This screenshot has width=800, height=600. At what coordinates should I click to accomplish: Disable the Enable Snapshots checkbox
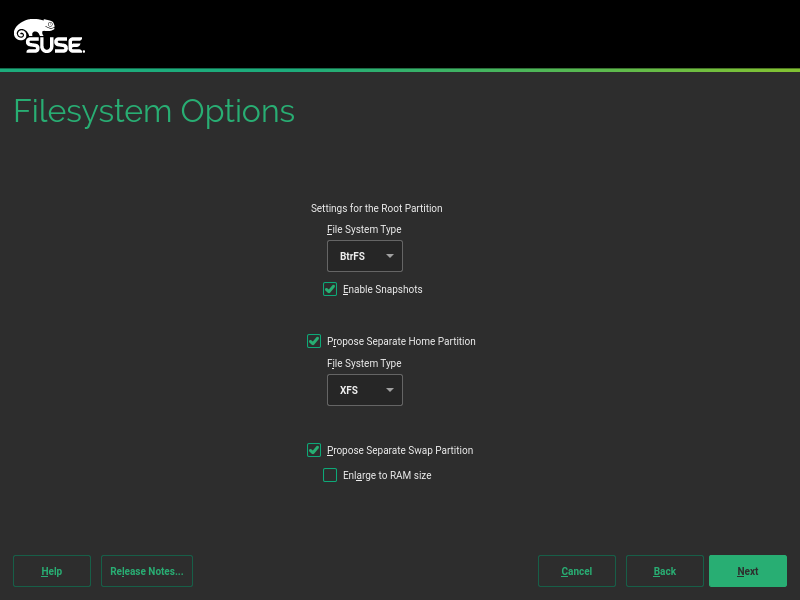[330, 289]
